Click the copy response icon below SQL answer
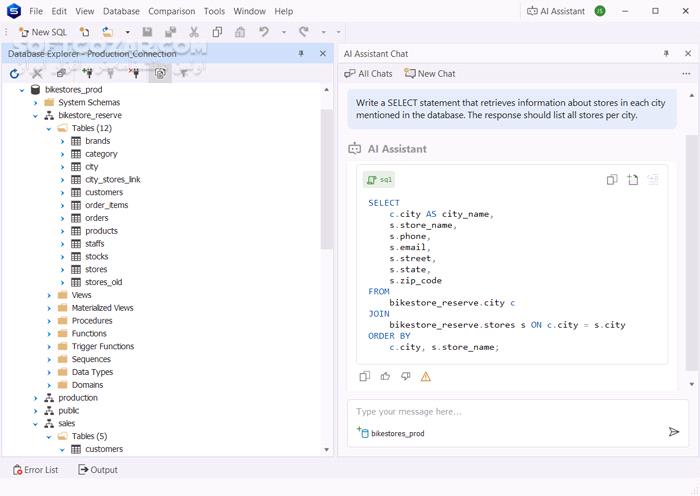The width and height of the screenshot is (700, 496). (364, 376)
